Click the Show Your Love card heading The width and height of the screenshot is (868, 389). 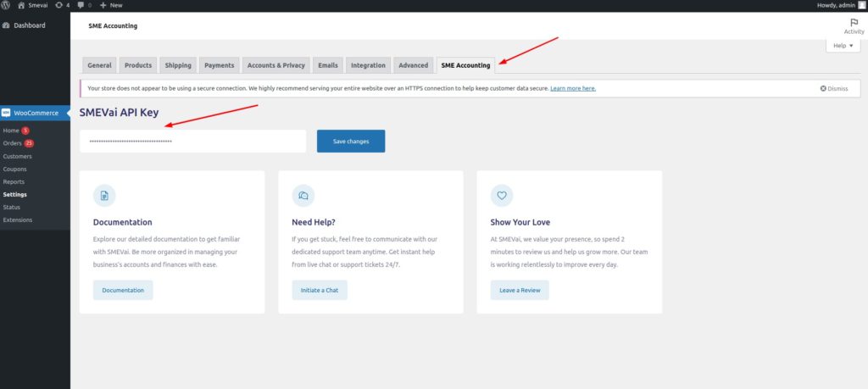click(520, 222)
